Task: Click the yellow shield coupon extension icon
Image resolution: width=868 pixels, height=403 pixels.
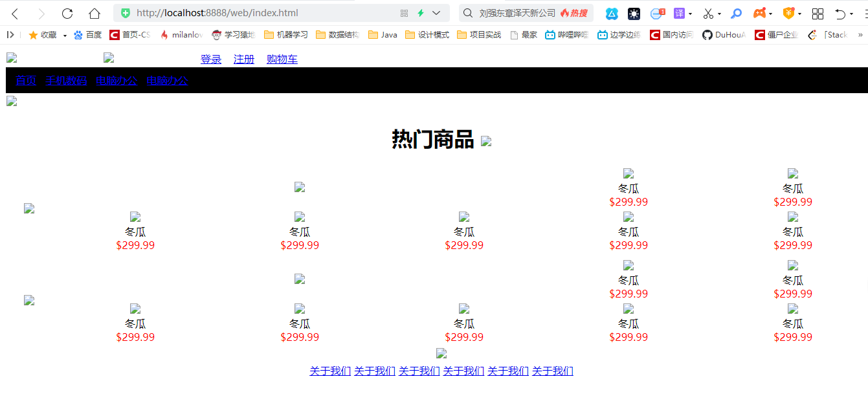Action: pos(790,13)
